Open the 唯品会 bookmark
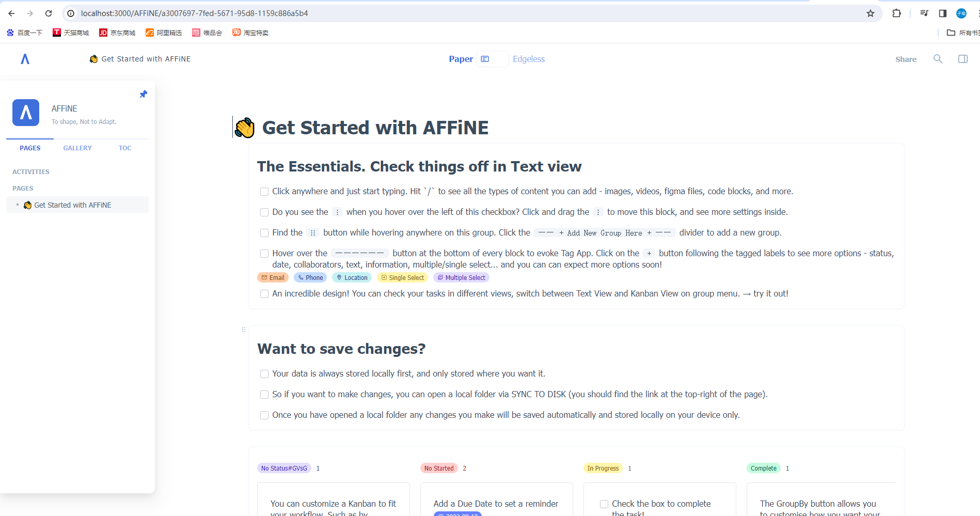The height and width of the screenshot is (516, 980). click(x=207, y=33)
